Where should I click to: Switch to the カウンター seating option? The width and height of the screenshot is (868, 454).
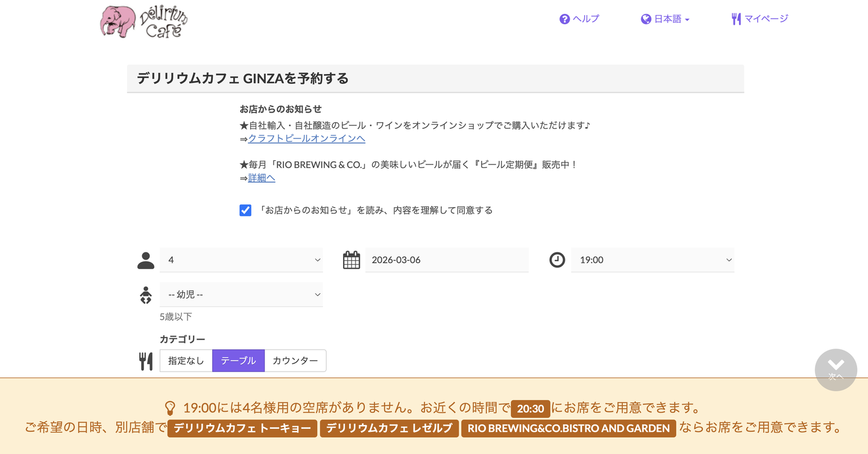[x=295, y=360]
